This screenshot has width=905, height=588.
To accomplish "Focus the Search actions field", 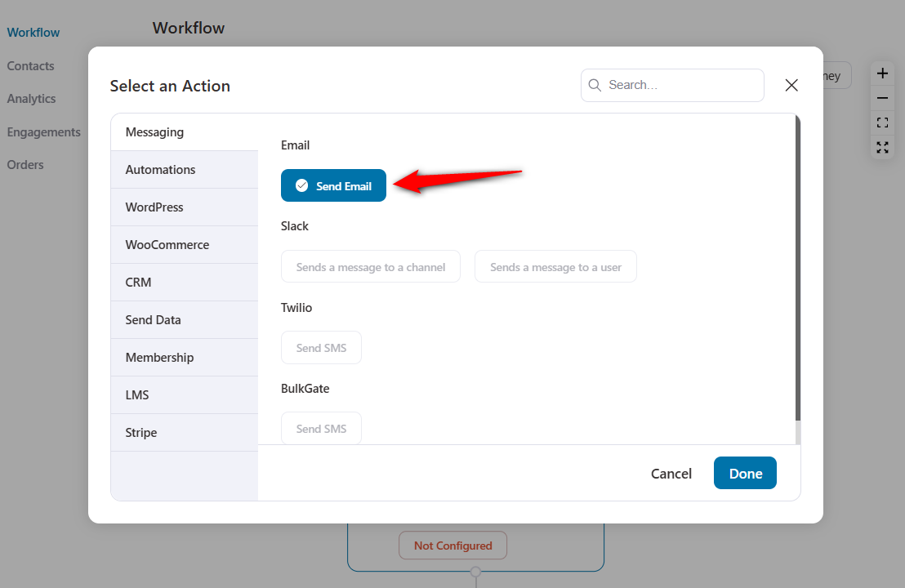I will pyautogui.click(x=672, y=86).
